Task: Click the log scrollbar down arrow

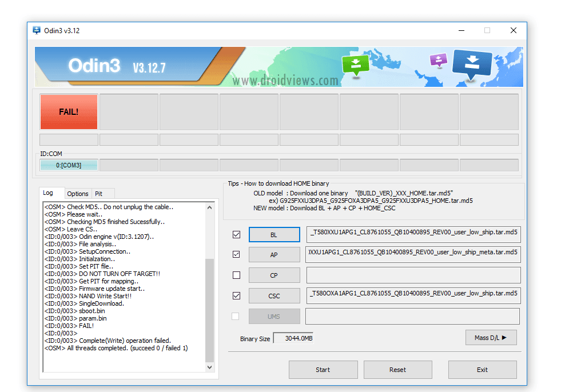Action: (x=210, y=367)
